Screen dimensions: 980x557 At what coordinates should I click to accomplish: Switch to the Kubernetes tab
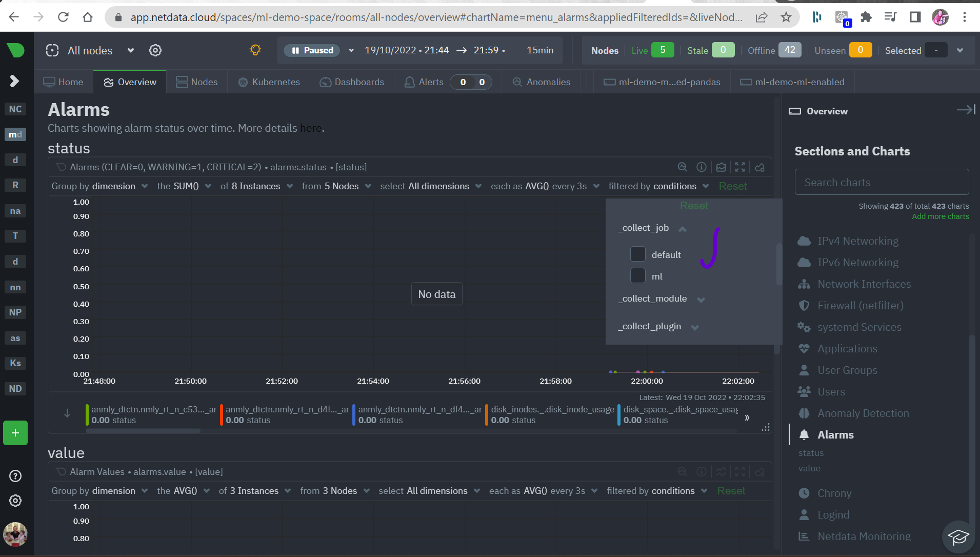tap(268, 82)
